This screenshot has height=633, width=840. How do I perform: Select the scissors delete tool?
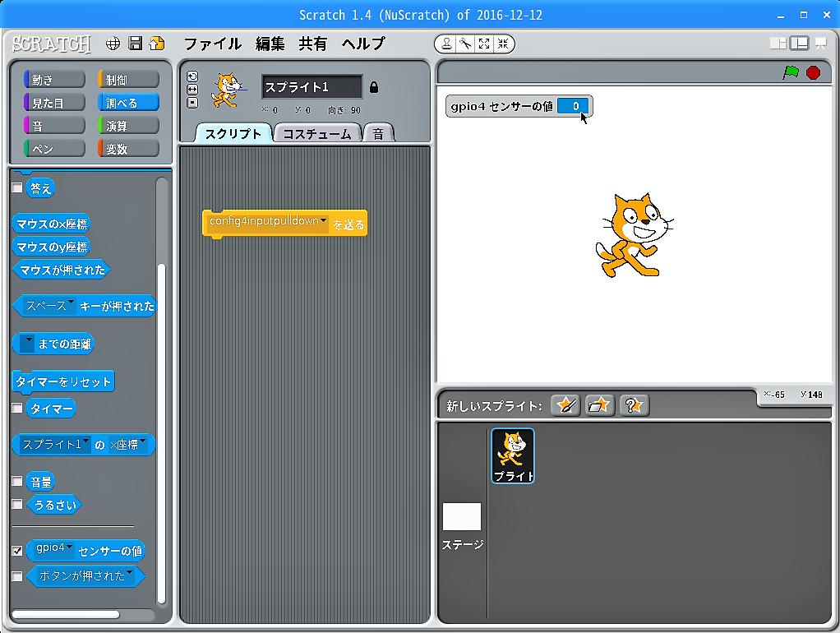(x=465, y=44)
